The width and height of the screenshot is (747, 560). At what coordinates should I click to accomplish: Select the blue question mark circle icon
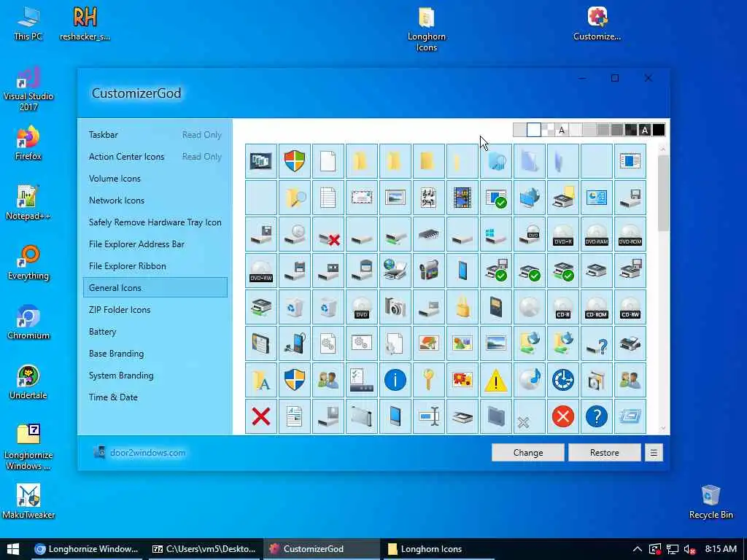(x=597, y=416)
